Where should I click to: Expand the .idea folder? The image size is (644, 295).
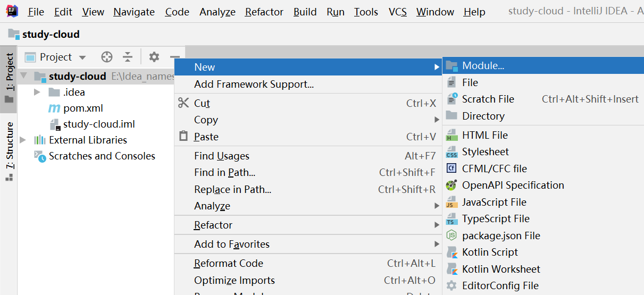(37, 92)
